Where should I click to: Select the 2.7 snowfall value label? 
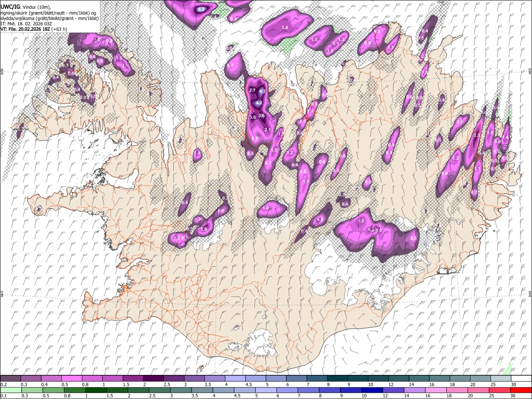pos(252,90)
